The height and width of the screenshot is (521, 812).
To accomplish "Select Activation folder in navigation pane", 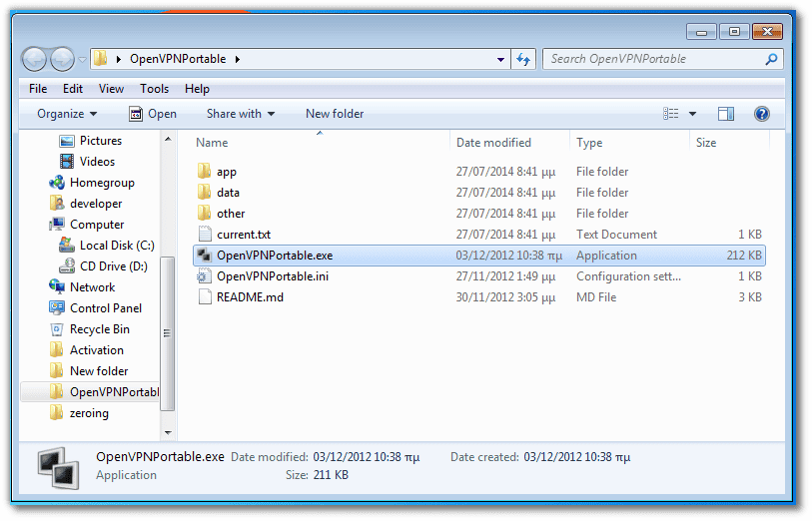I will (87, 350).
